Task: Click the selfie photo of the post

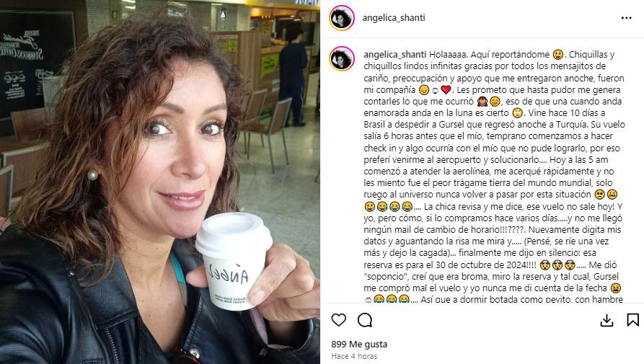Action: click(160, 182)
